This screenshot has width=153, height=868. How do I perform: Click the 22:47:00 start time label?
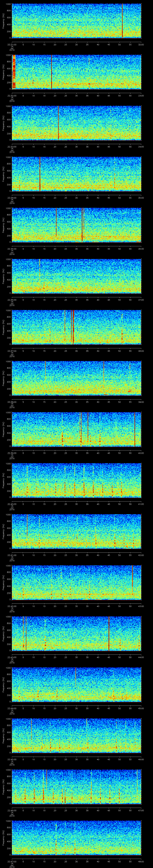(12, 861)
